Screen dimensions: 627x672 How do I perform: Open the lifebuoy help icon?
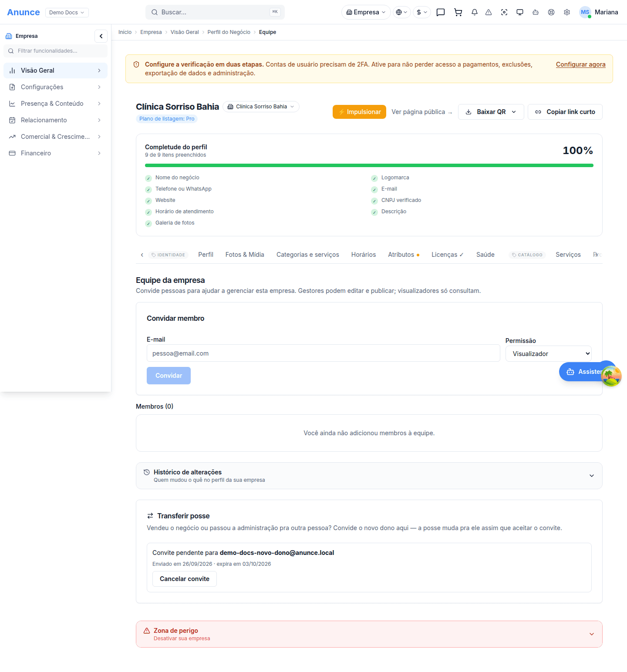pyautogui.click(x=551, y=12)
